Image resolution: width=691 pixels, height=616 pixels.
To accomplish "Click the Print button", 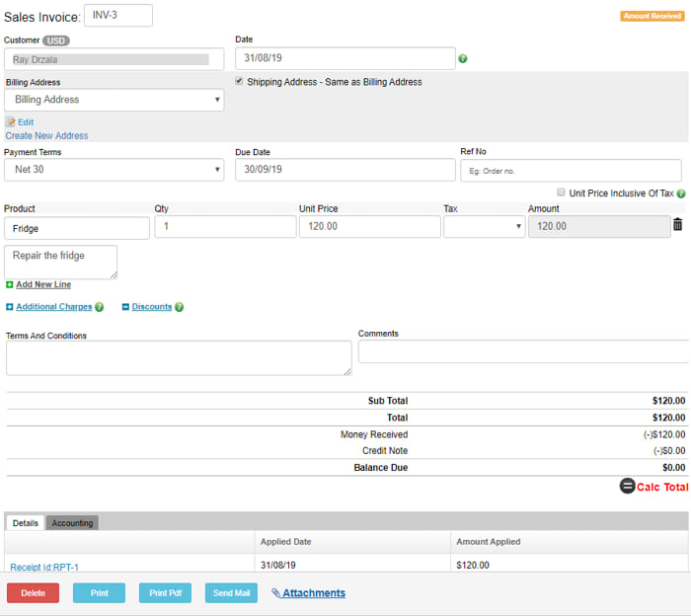I will pyautogui.click(x=99, y=593).
